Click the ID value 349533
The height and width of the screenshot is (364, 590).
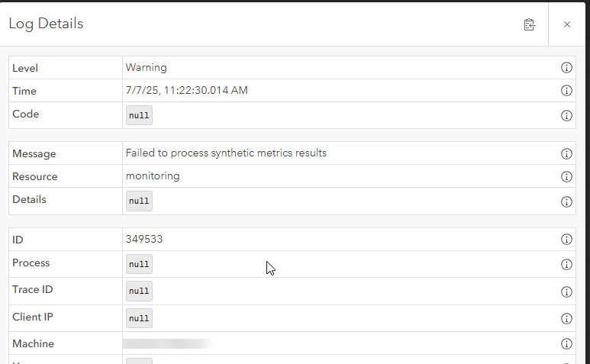pyautogui.click(x=144, y=239)
